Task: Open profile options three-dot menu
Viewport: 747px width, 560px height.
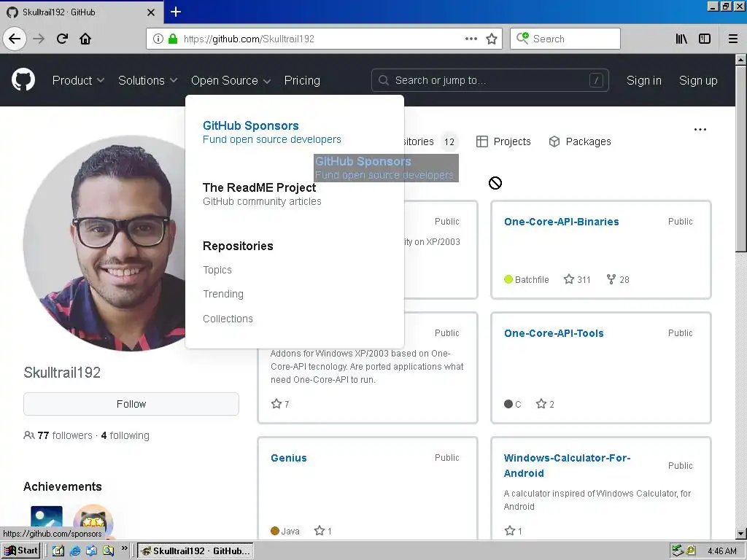Action: point(700,130)
